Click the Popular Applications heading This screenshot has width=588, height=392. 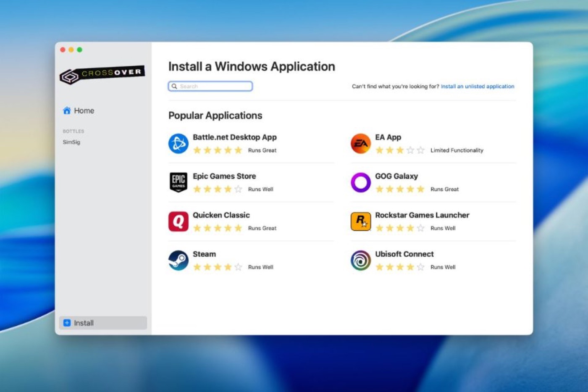(215, 116)
